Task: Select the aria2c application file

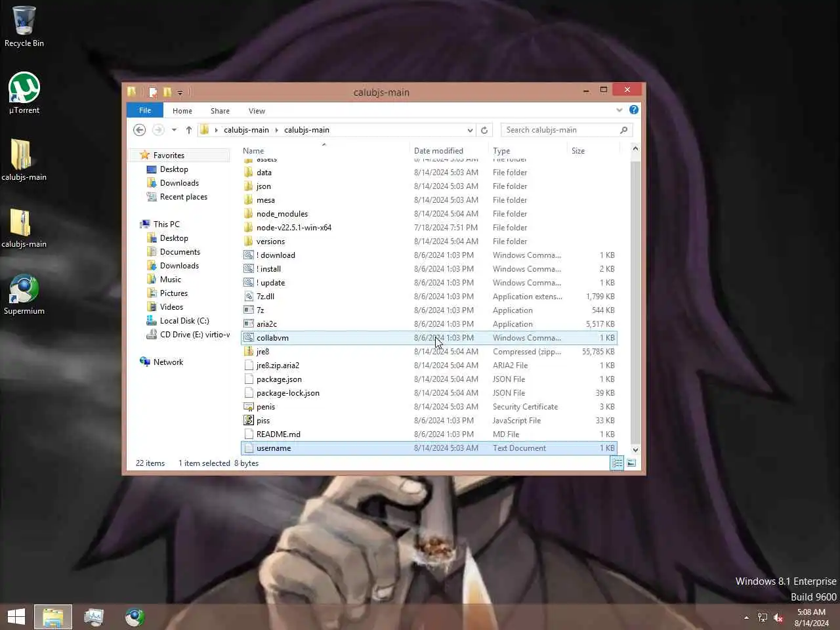Action: pos(429,324)
